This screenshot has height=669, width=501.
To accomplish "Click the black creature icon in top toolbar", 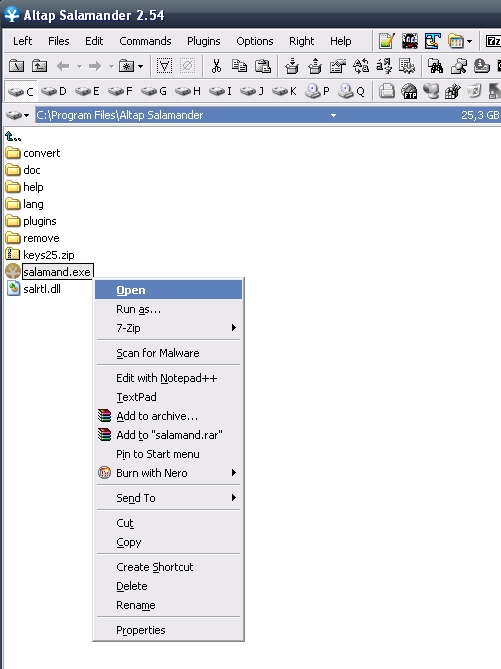I will tap(410, 41).
